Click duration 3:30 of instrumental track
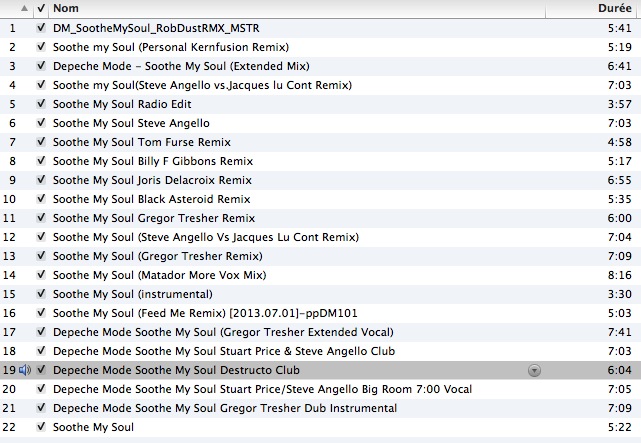This screenshot has height=443, width=641. pos(619,294)
